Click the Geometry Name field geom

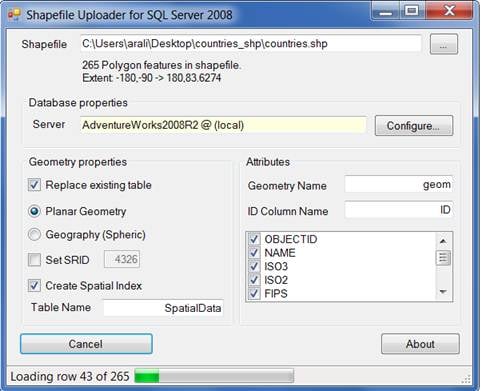399,184
